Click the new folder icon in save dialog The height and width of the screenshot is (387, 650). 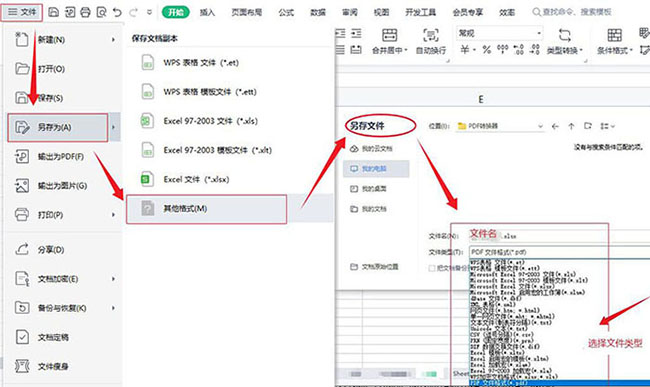[587, 126]
